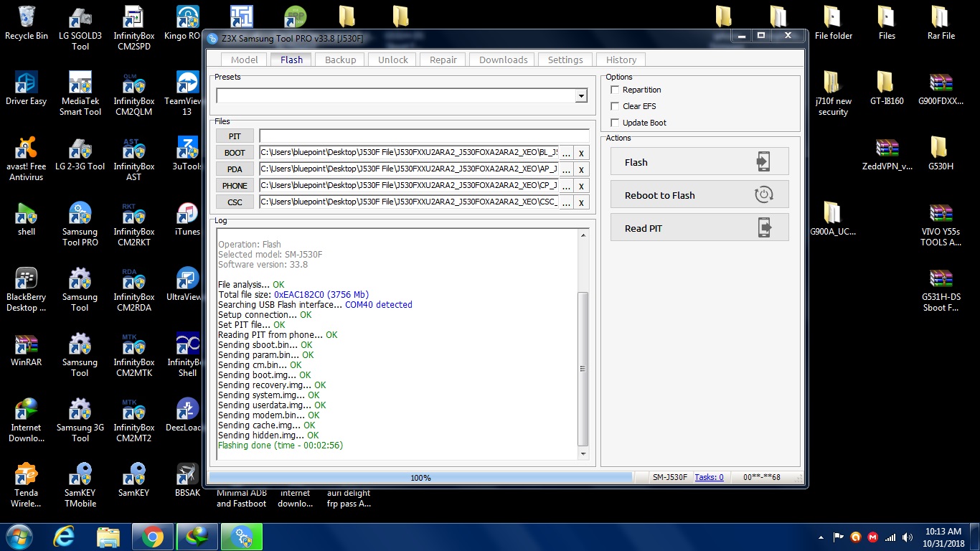Open Windows Explorer from taskbar
This screenshot has width=980, height=551.
(108, 536)
